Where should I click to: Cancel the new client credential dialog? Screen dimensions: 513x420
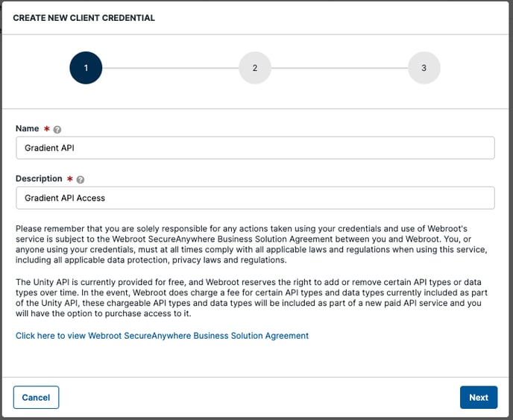tap(36, 398)
